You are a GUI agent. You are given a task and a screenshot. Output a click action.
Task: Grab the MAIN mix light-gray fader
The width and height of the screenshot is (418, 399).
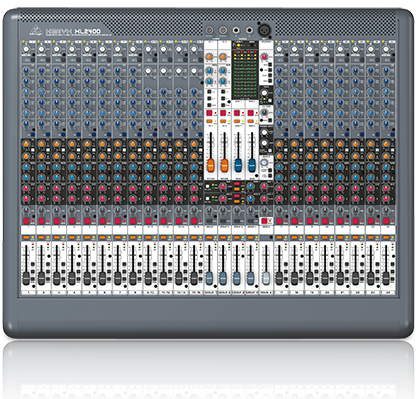266,278
